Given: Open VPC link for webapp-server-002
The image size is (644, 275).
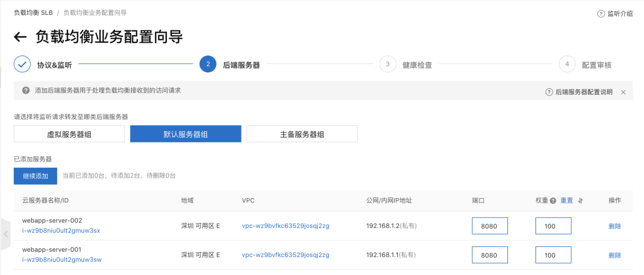Looking at the screenshot, I should click(286, 225).
